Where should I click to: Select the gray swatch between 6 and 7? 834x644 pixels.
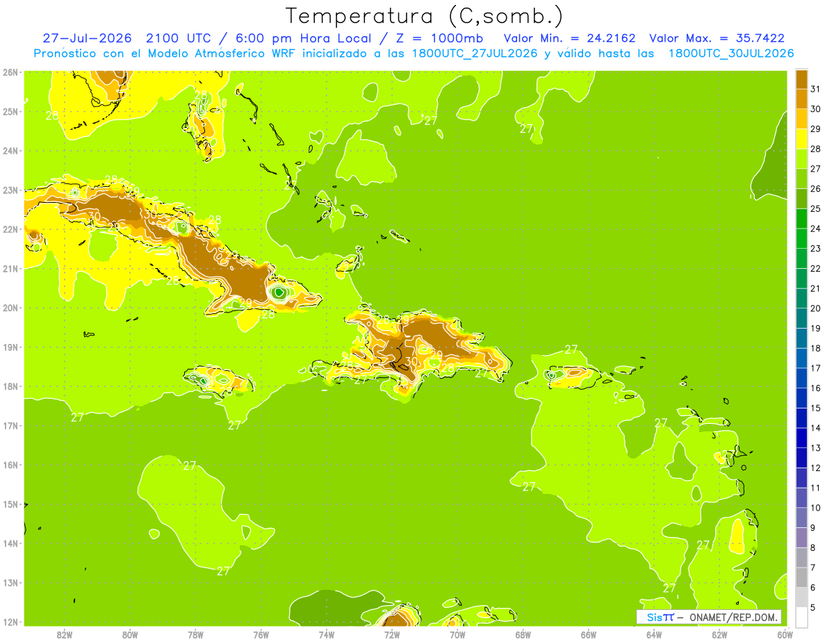point(801,577)
